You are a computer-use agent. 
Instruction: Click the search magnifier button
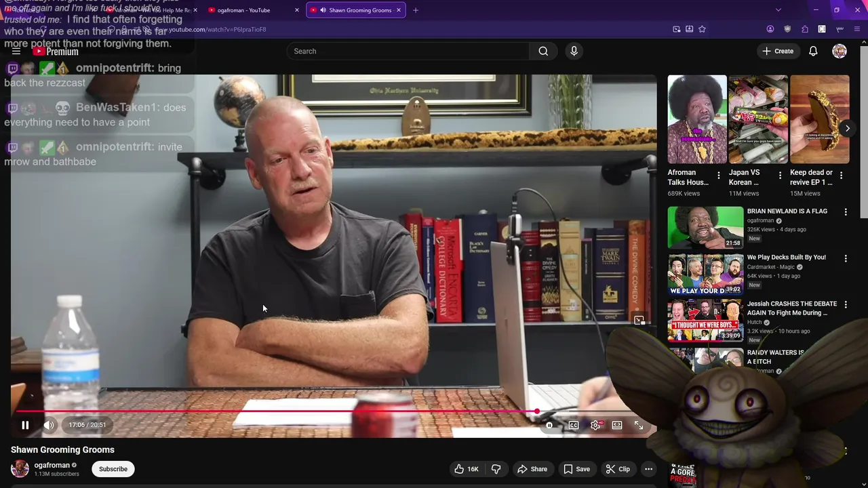point(543,51)
